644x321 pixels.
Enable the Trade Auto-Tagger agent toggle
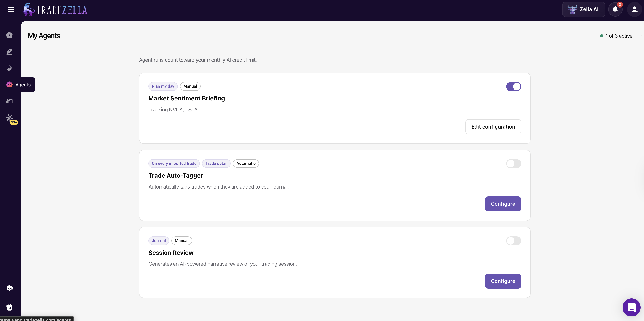[x=514, y=164]
